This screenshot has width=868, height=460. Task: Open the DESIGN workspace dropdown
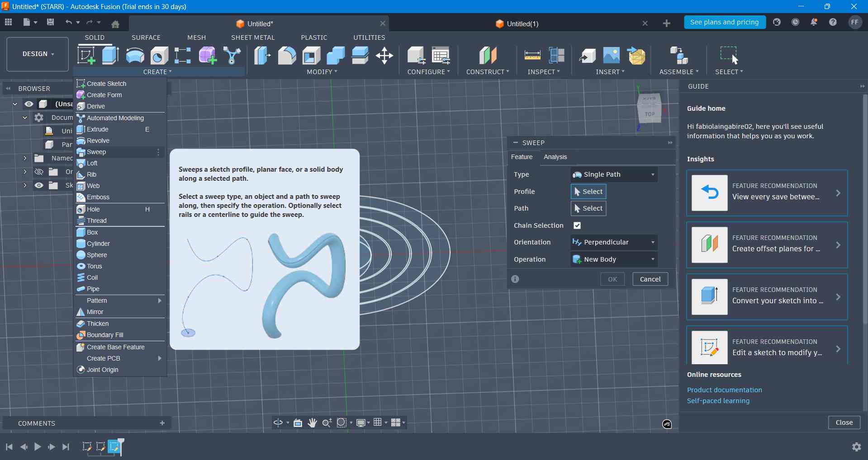coord(38,54)
